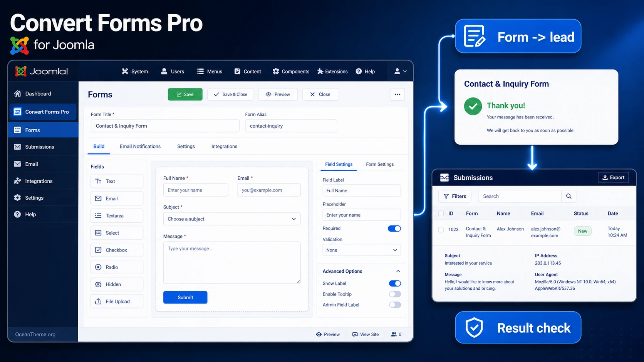Toggle the Admin Field Label switch

tap(395, 305)
